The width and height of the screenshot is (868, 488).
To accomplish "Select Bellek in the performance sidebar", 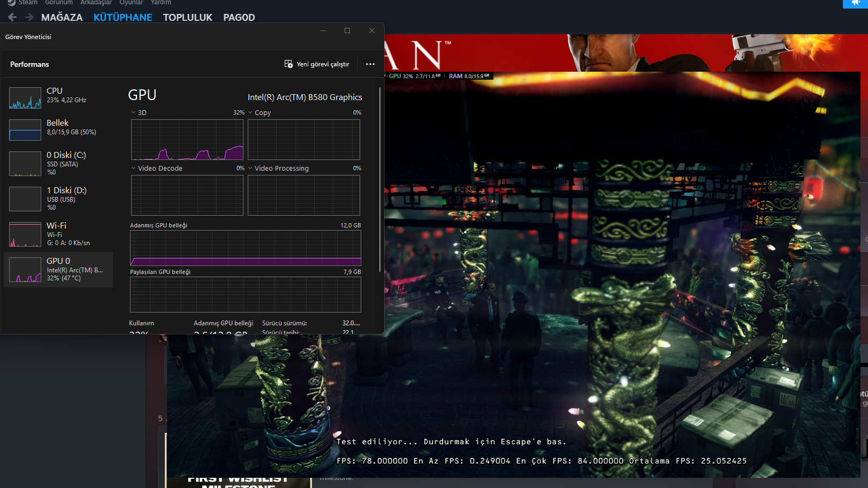I will pos(58,130).
